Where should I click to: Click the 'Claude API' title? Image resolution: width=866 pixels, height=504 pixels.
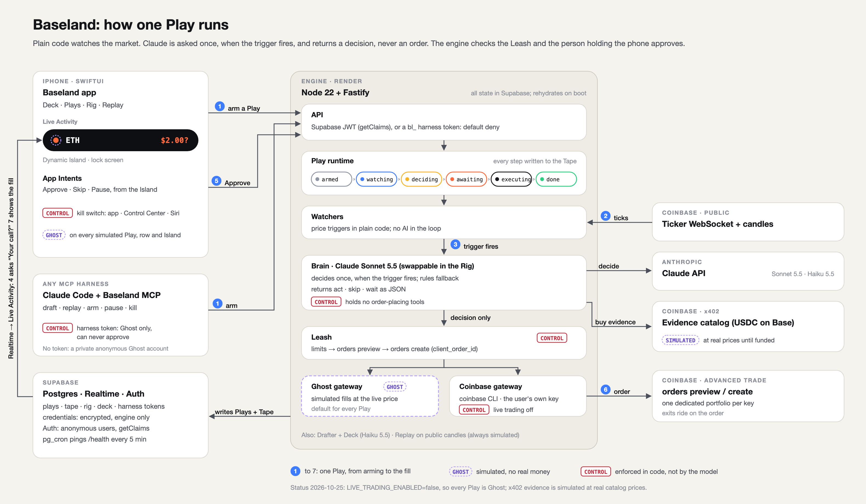pos(683,273)
